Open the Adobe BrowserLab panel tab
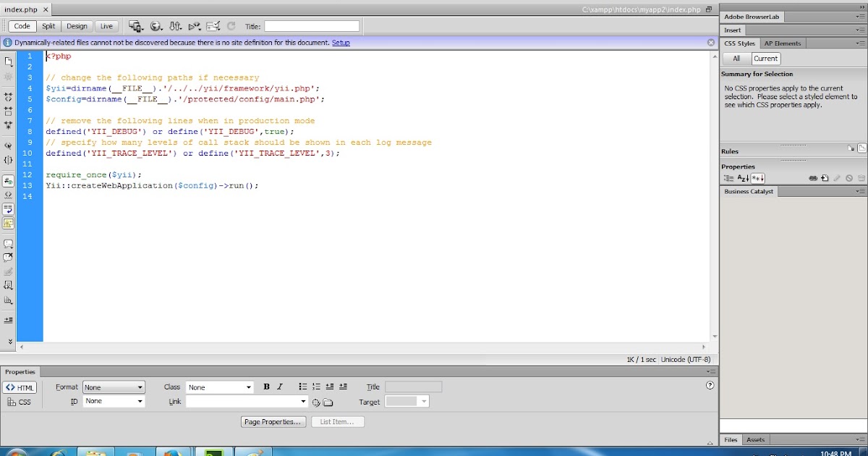 pyautogui.click(x=753, y=17)
